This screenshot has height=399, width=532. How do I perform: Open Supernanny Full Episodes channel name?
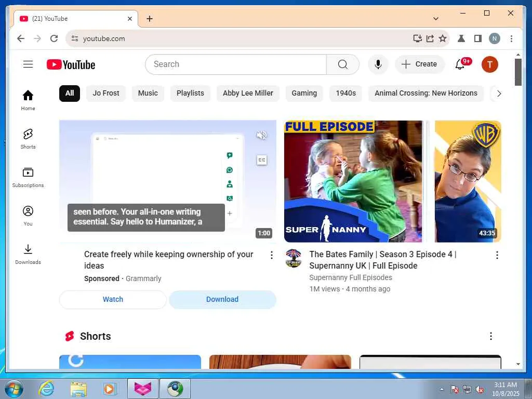coord(351,277)
